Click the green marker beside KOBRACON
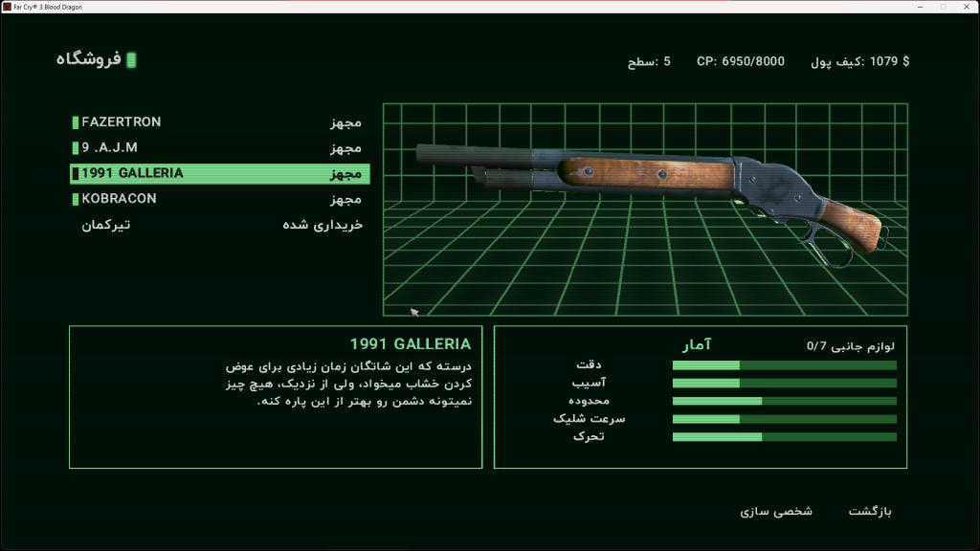Viewport: 980px width, 551px height. click(x=75, y=199)
